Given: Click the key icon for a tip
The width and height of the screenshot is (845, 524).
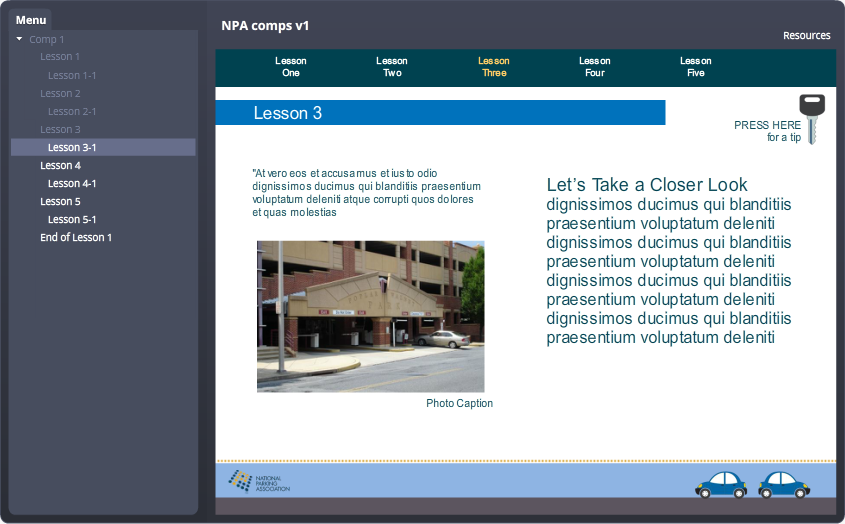Looking at the screenshot, I should click(811, 117).
